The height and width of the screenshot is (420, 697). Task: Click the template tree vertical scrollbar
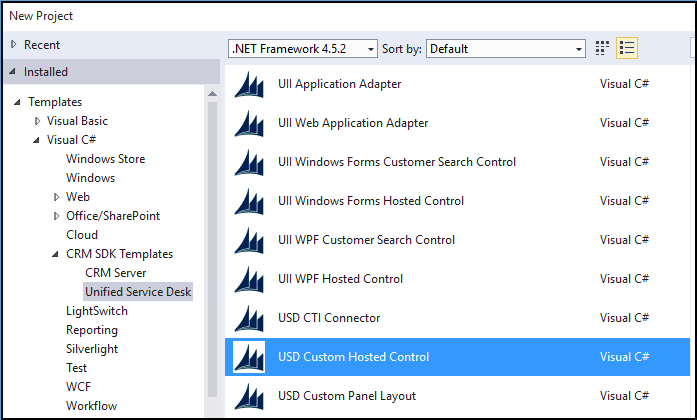[212, 250]
